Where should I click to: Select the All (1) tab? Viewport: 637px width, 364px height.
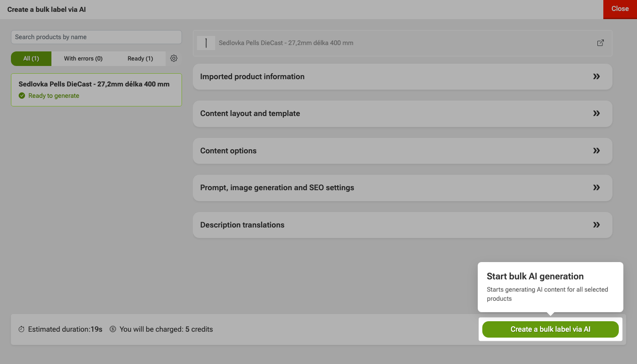[x=31, y=58]
